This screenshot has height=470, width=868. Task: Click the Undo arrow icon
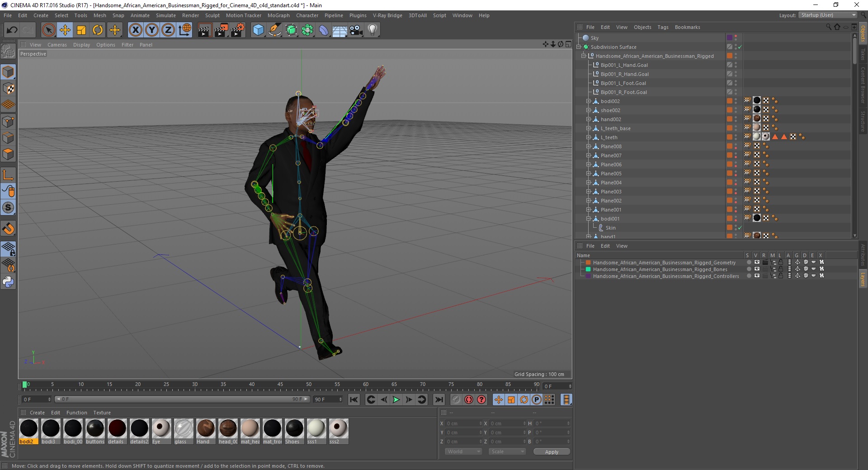(12, 30)
